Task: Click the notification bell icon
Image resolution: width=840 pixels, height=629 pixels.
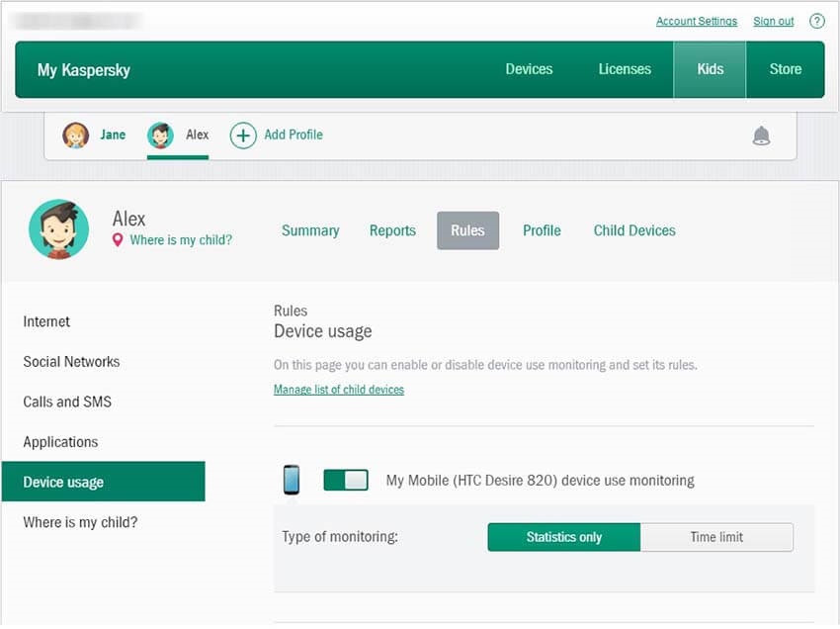Action: click(x=760, y=135)
